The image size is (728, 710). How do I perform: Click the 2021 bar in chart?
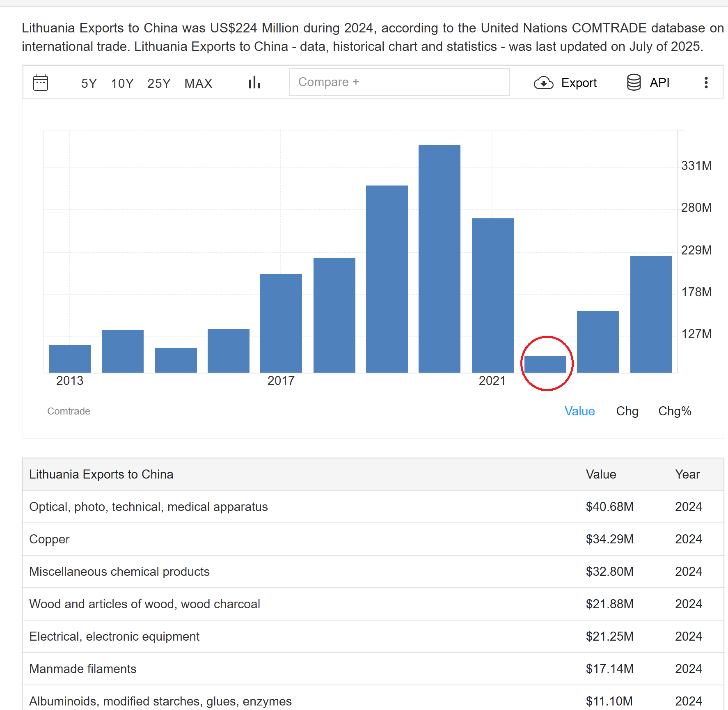(x=493, y=295)
